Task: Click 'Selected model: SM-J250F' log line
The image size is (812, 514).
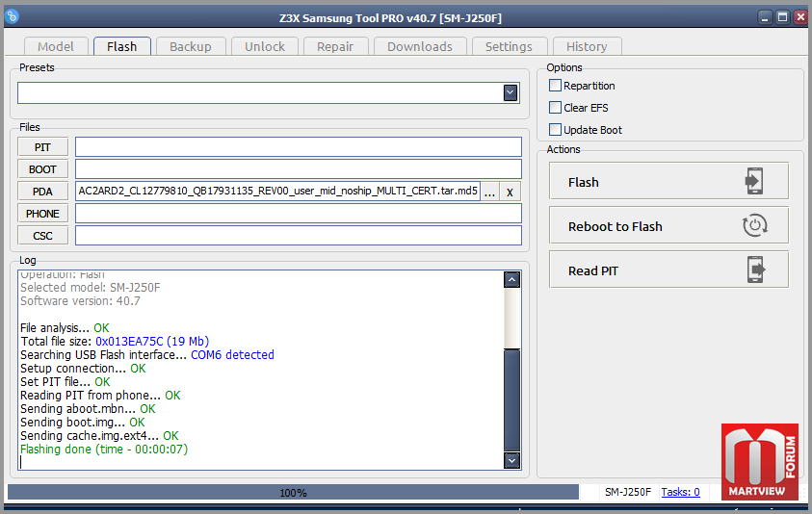Action: 91,288
